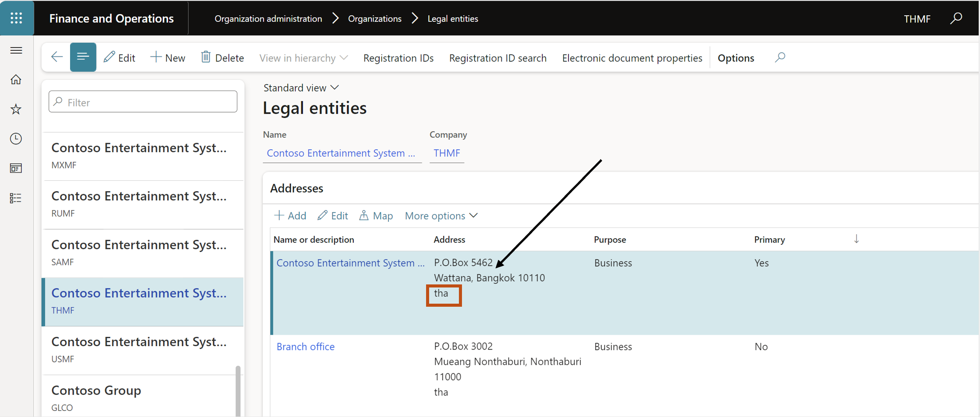Screen dimensions: 980x417
Task: Go to Home from sidebar
Action: 16,80
